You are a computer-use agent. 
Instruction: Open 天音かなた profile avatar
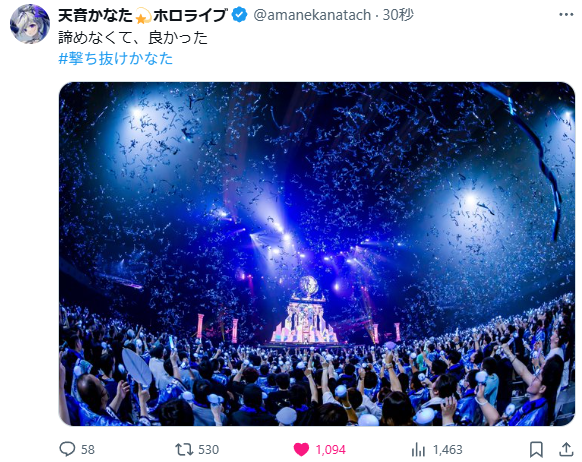[x=30, y=24]
